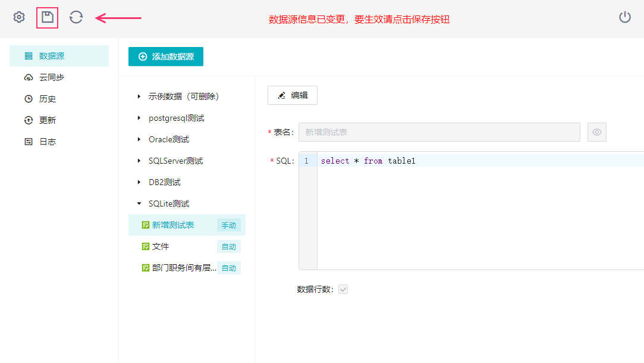This screenshot has height=363, width=644.
Task: Open the 历史 menu item
Action: [59, 99]
